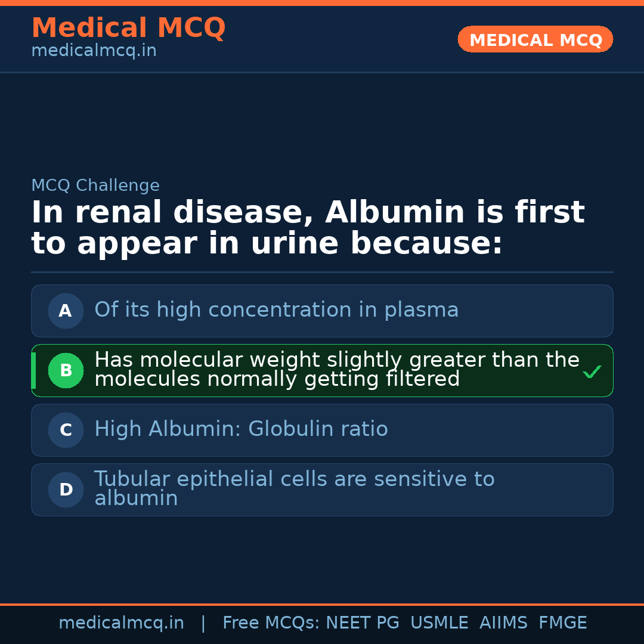This screenshot has height=644, width=644.
Task: Click the green letter B circle
Action: click(66, 370)
